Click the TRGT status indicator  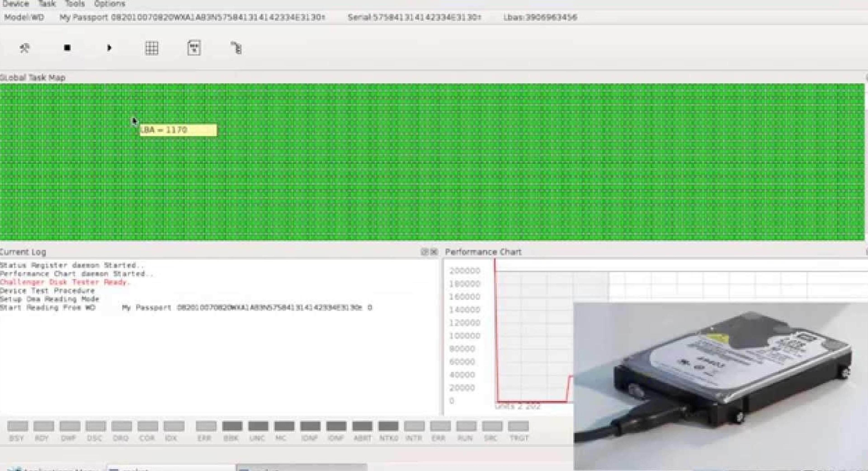coord(519,426)
